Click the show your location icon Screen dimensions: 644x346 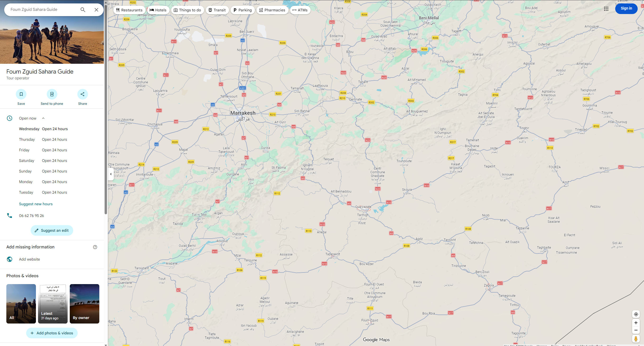click(636, 314)
